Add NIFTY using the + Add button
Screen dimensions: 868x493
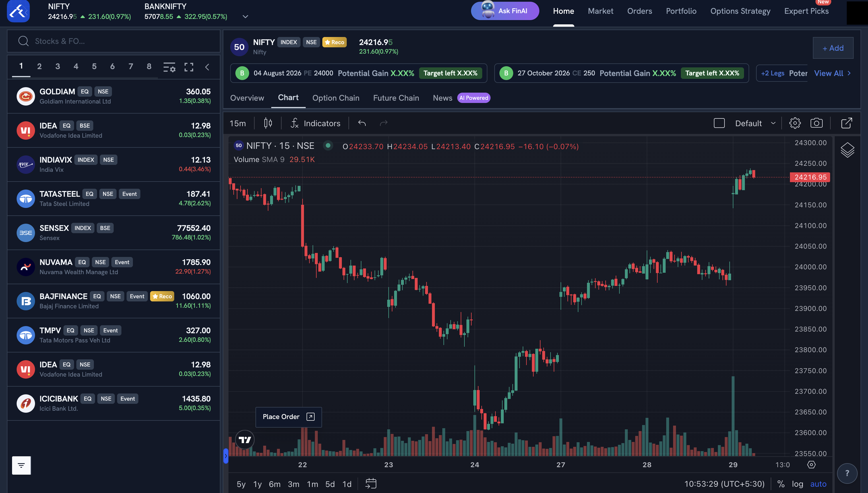833,48
